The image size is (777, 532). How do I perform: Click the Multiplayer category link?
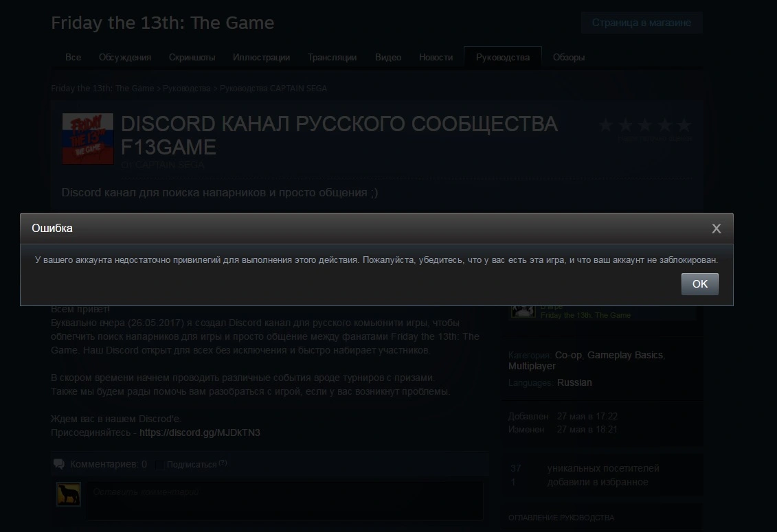(x=532, y=366)
